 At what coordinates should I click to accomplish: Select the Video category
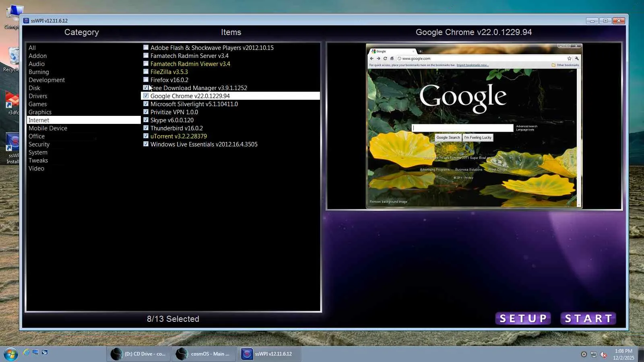(36, 169)
